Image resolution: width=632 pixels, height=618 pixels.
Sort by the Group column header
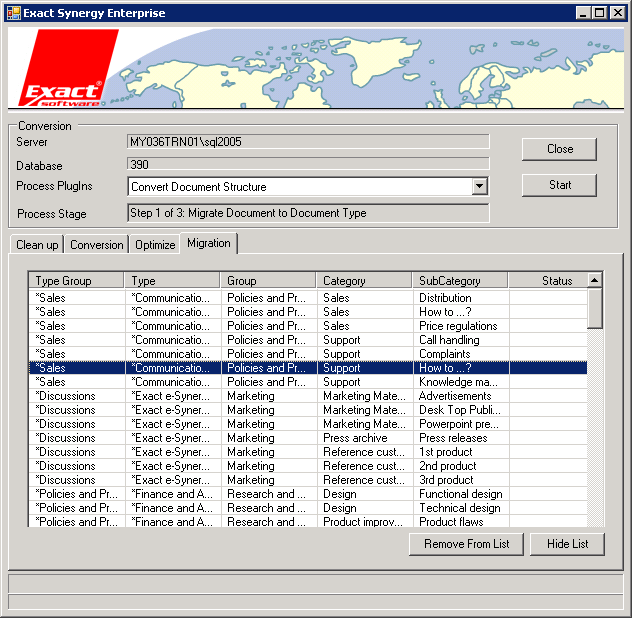(268, 281)
